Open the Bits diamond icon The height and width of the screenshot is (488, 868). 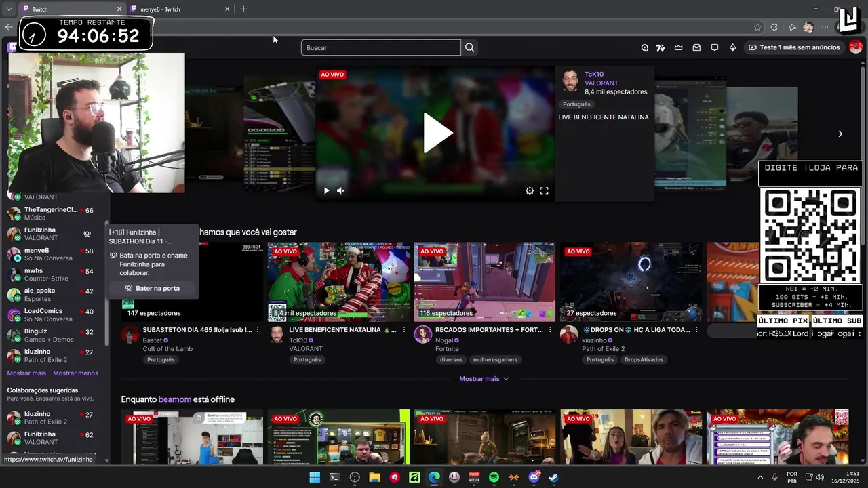click(x=732, y=47)
